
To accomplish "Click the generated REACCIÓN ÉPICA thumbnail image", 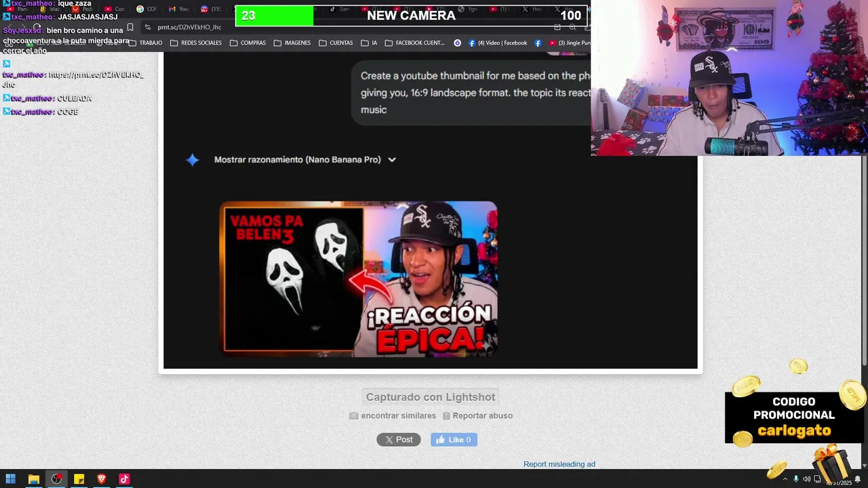I will click(x=359, y=279).
